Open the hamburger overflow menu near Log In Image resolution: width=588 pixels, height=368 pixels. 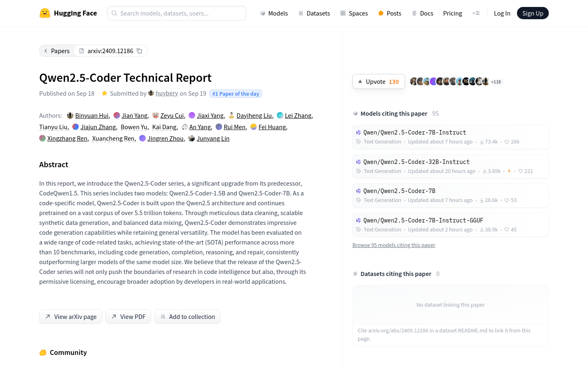476,13
